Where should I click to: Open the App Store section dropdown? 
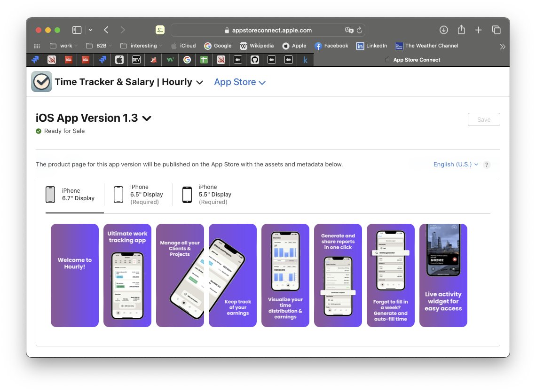tap(240, 82)
